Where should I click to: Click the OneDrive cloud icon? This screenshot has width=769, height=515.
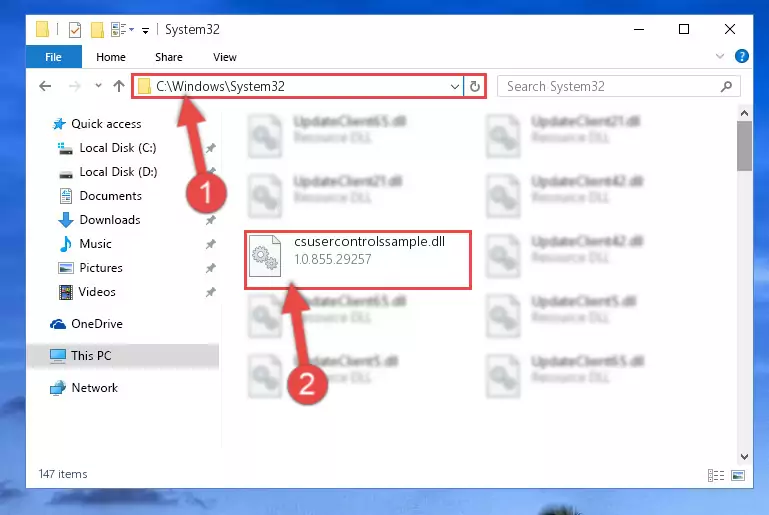[x=58, y=324]
